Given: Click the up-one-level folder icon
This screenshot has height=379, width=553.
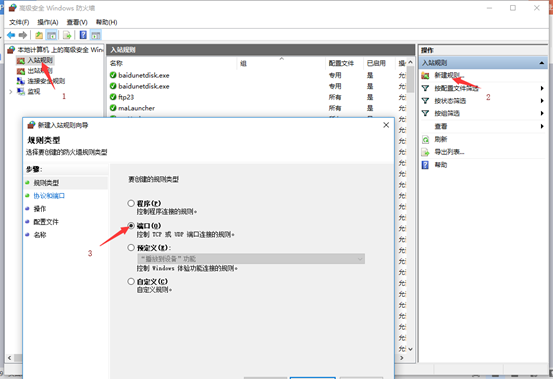Looking at the screenshot, I should [x=39, y=35].
